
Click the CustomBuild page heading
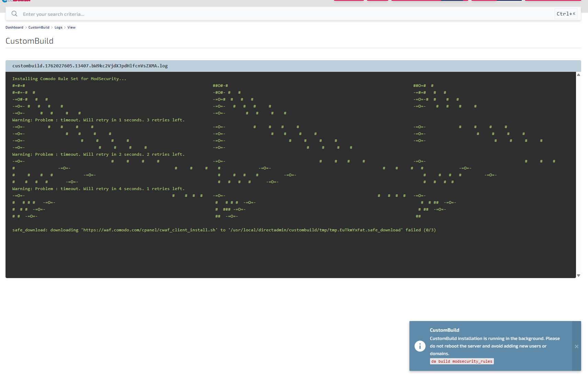tap(30, 41)
